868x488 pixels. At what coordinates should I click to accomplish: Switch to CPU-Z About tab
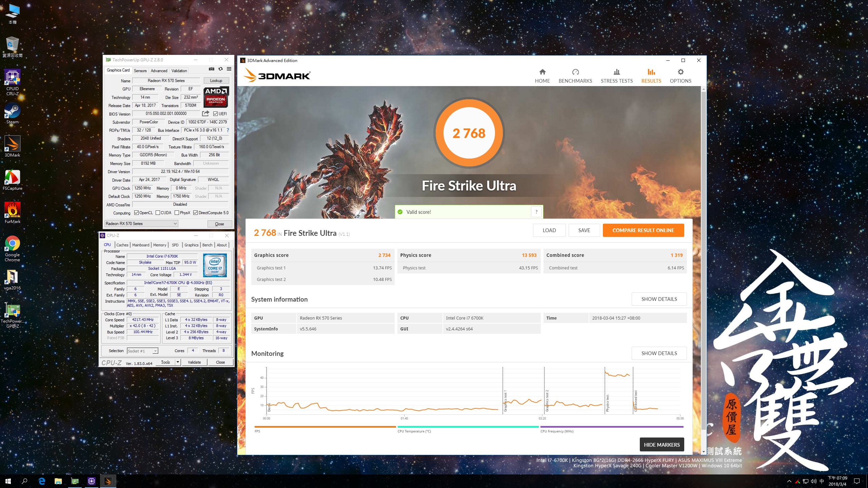pos(222,245)
